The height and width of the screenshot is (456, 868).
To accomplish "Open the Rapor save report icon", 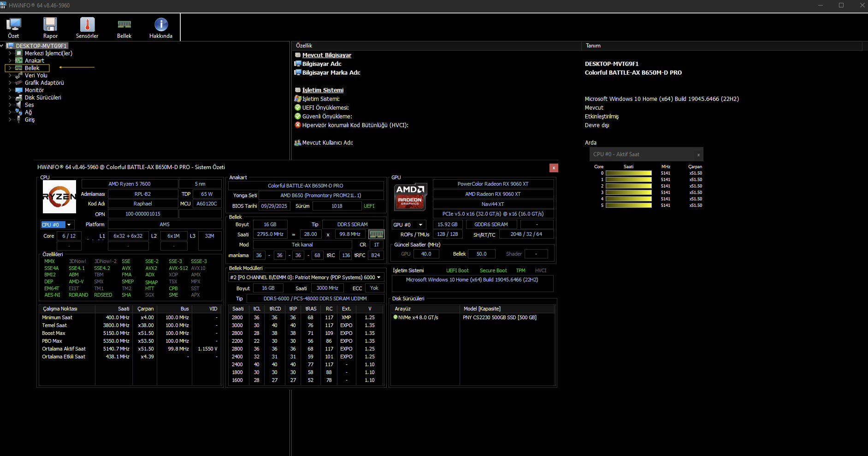I will coord(50,24).
